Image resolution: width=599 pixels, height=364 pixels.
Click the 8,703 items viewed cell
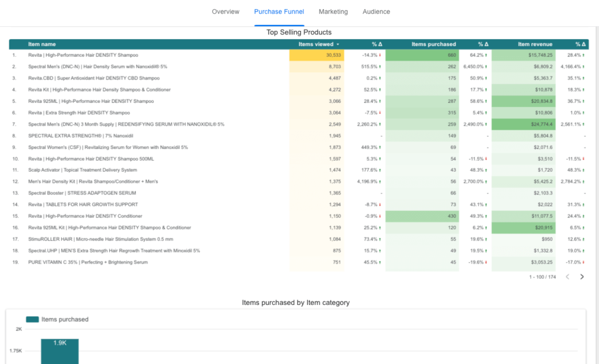click(x=316, y=67)
